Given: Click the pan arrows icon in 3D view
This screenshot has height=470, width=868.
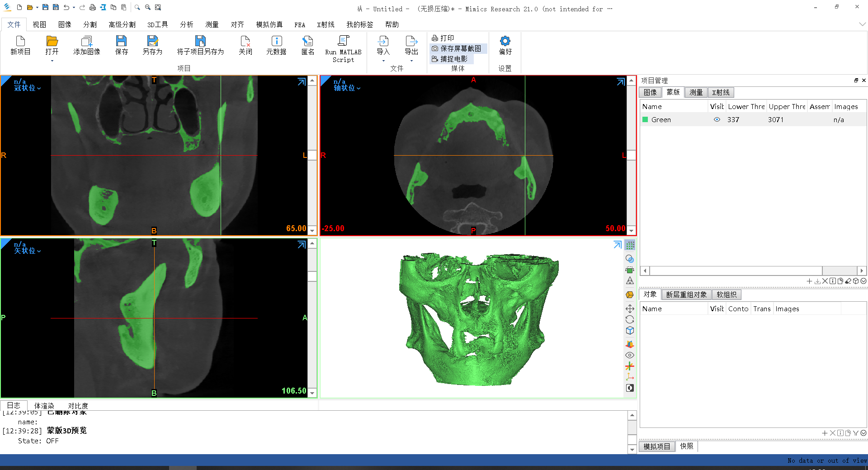Looking at the screenshot, I should point(630,309).
